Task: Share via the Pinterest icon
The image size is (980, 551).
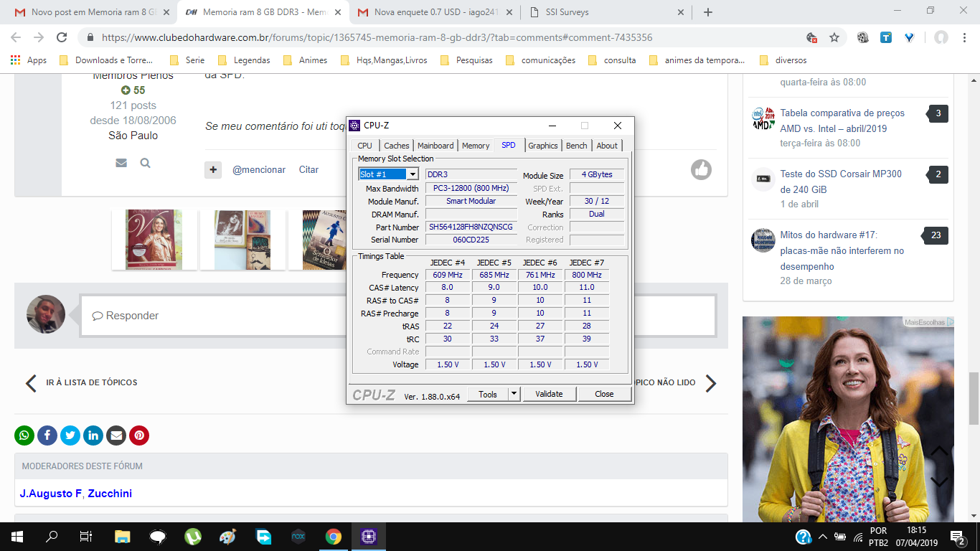Action: click(x=139, y=435)
